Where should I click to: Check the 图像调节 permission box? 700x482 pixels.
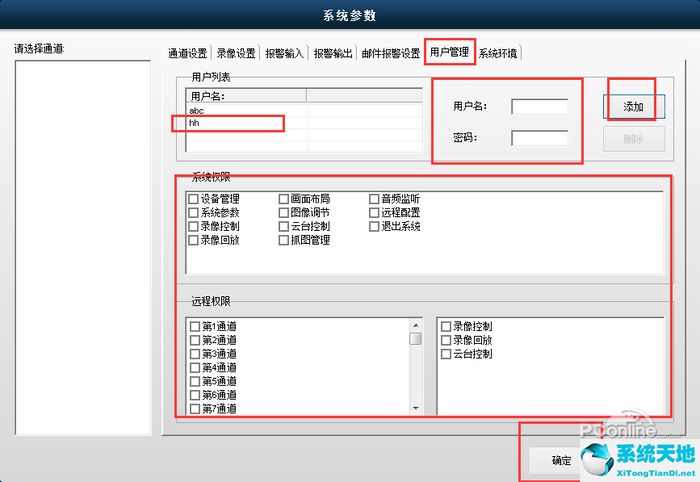click(x=283, y=212)
